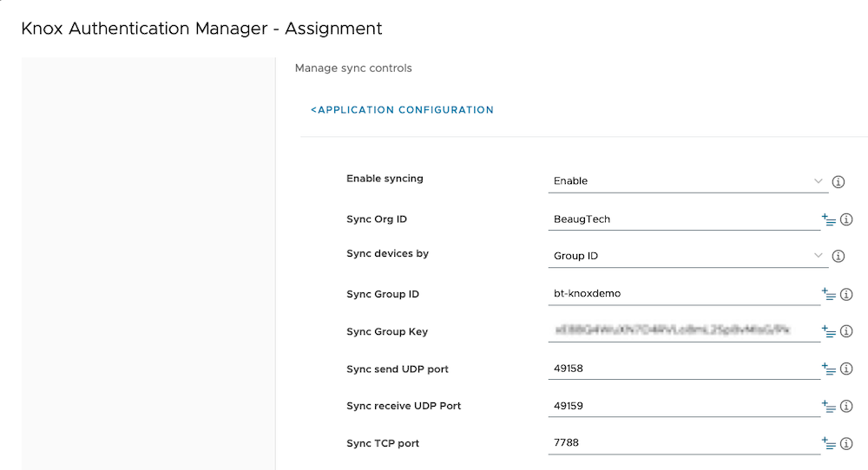Image resolution: width=868 pixels, height=470 pixels.
Task: Click info icon next to Sync Org ID
Action: tap(846, 220)
